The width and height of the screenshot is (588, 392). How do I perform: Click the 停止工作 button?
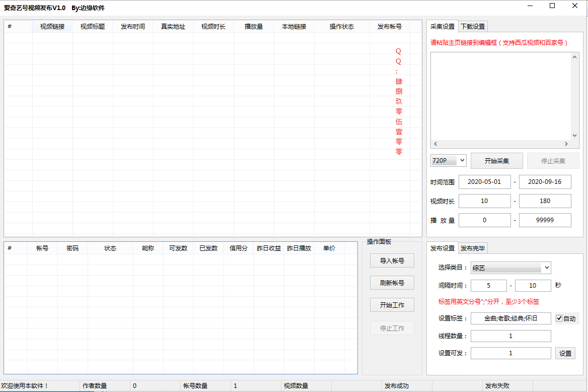coord(392,328)
